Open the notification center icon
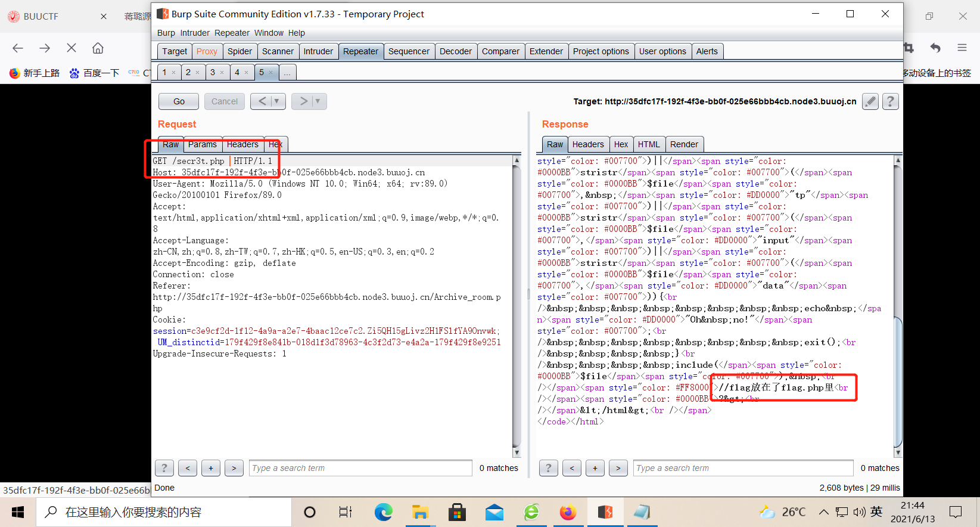Screen dimensions: 980x527 point(956,512)
